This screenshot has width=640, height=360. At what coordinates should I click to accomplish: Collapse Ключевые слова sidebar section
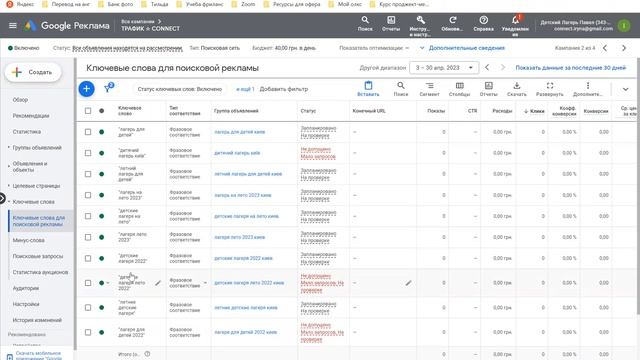point(9,202)
